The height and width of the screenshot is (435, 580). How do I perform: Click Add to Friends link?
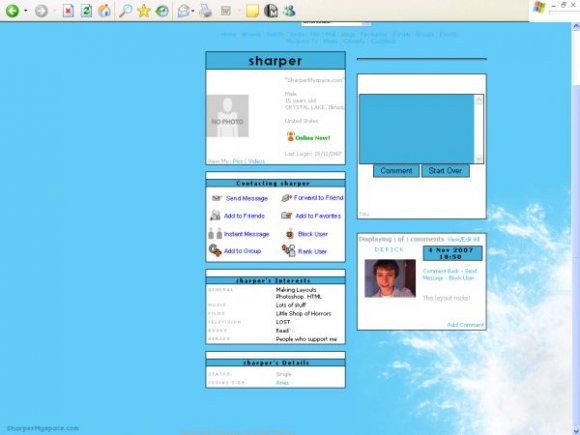[244, 216]
